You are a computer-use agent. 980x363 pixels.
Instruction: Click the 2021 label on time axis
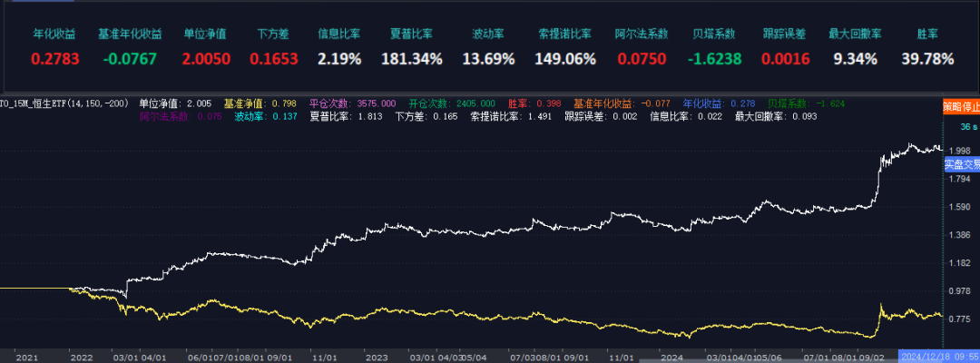tap(25, 358)
